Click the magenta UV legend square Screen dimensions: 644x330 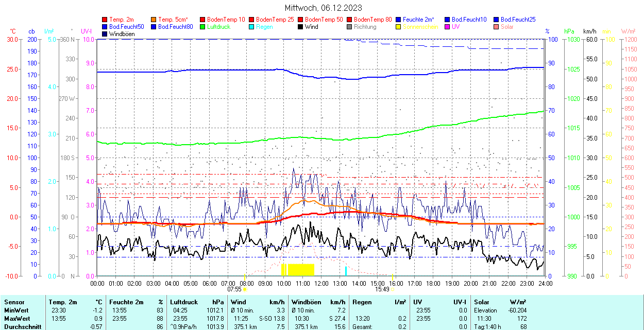pos(448,27)
